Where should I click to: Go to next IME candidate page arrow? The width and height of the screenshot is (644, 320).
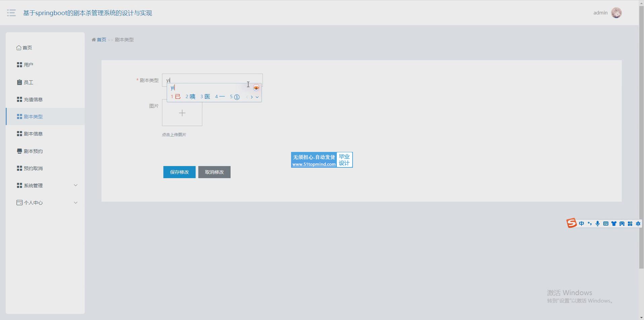tap(252, 97)
